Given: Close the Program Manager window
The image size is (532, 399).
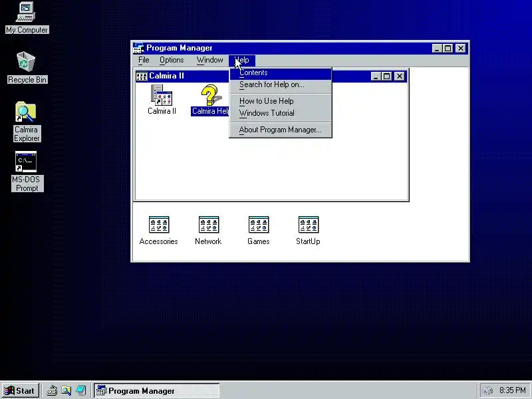Looking at the screenshot, I should coord(460,49).
